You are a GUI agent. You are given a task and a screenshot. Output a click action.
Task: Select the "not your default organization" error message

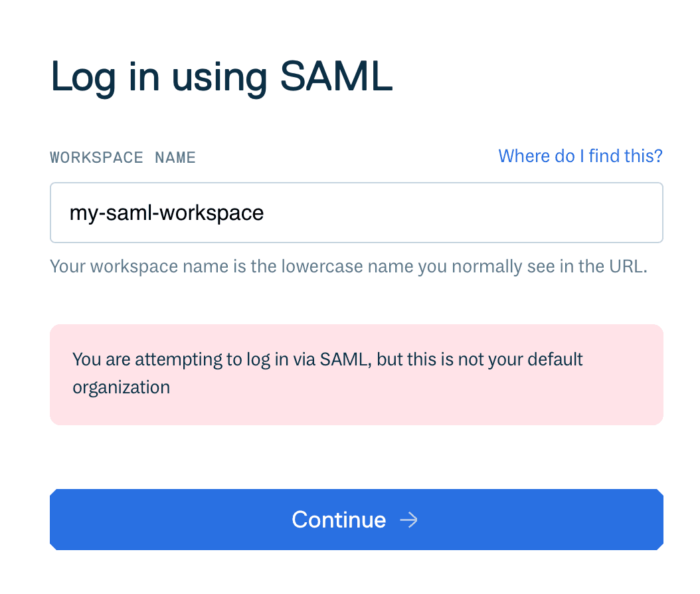[327, 373]
